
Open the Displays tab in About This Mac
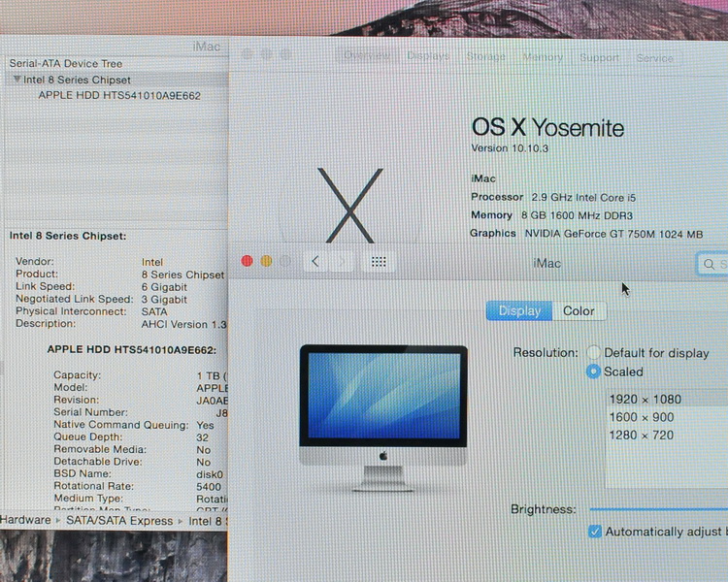click(428, 56)
